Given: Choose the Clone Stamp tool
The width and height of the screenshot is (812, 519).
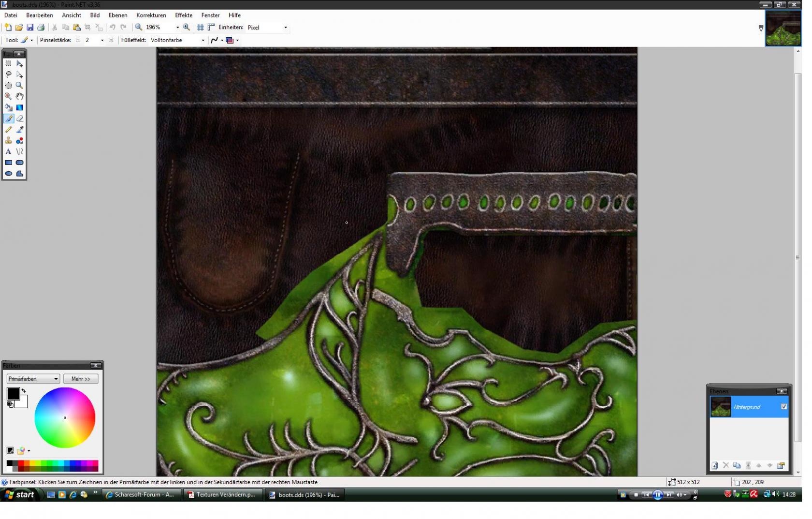Looking at the screenshot, I should [8, 141].
